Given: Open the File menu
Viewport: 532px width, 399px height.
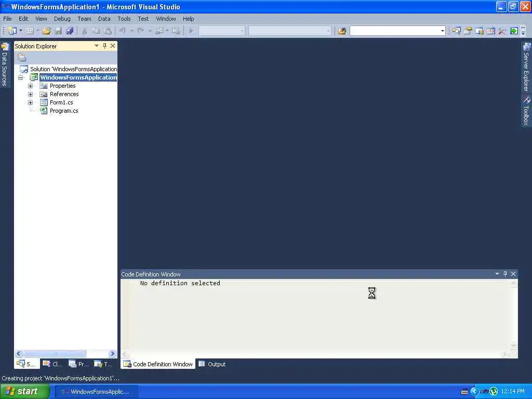Looking at the screenshot, I should click(x=7, y=19).
